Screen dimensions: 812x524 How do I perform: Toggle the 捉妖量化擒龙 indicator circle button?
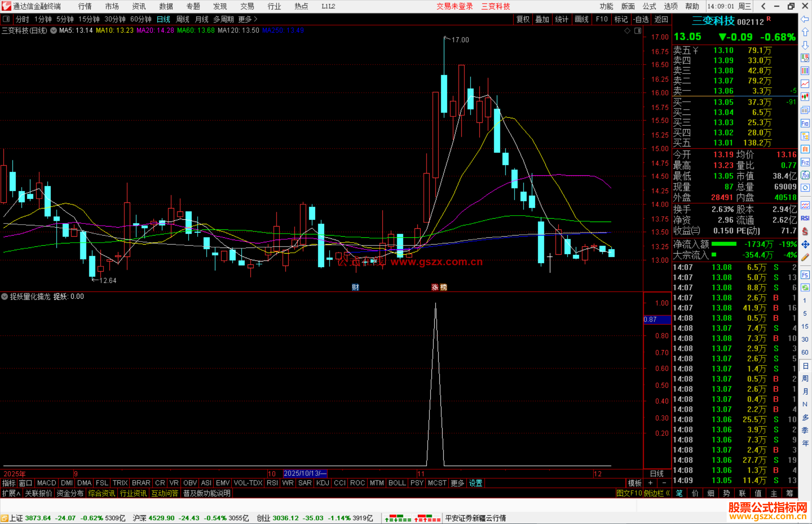(5, 296)
